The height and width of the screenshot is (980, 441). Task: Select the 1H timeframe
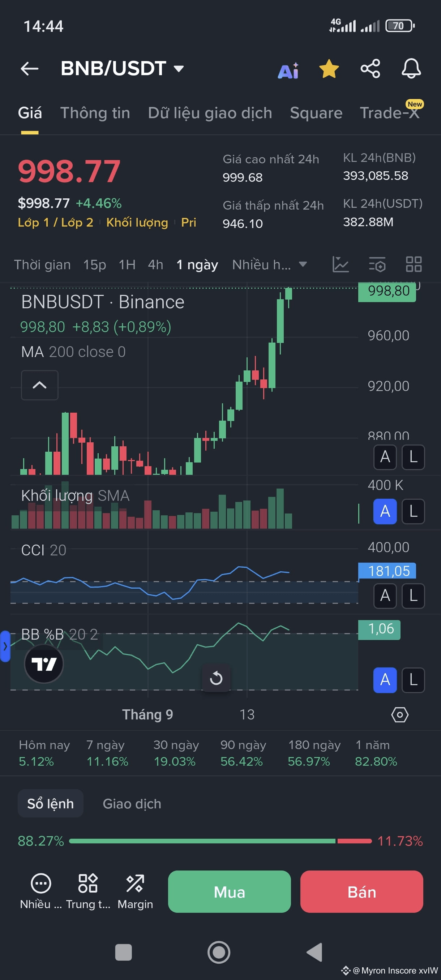(127, 265)
